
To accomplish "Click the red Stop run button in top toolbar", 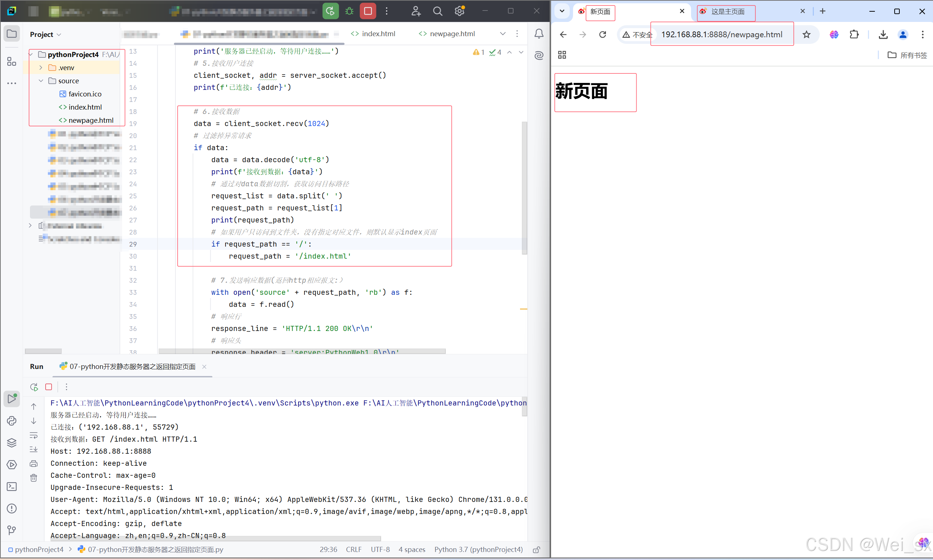I will [x=368, y=11].
